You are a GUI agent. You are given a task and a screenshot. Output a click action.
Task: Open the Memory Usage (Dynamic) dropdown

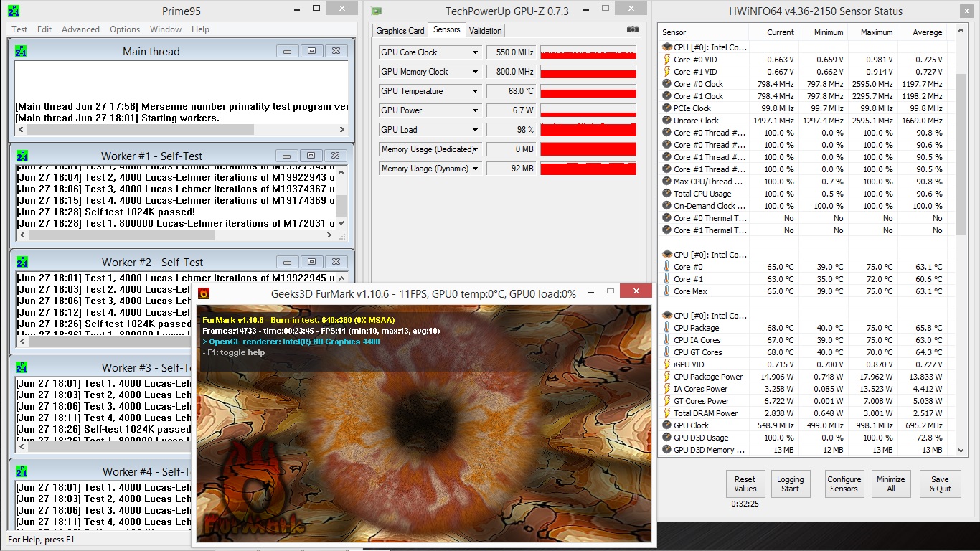(x=475, y=169)
